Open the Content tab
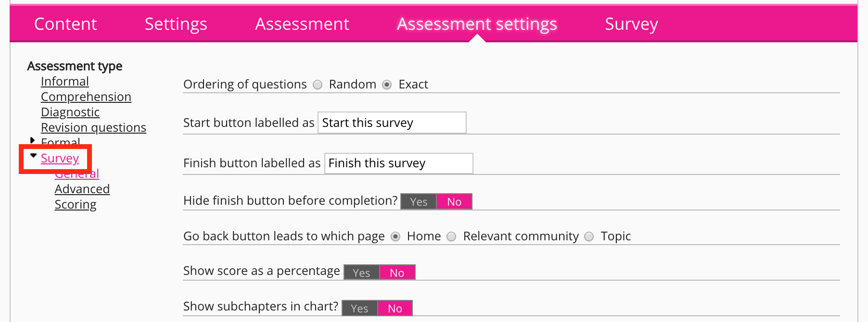The width and height of the screenshot is (868, 322). coord(65,24)
